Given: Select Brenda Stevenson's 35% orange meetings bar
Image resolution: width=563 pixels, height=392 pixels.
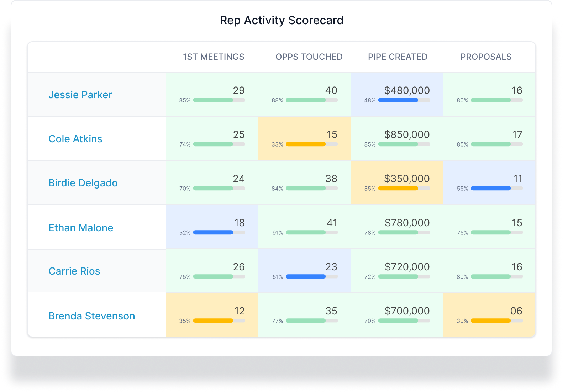Looking at the screenshot, I should [219, 321].
